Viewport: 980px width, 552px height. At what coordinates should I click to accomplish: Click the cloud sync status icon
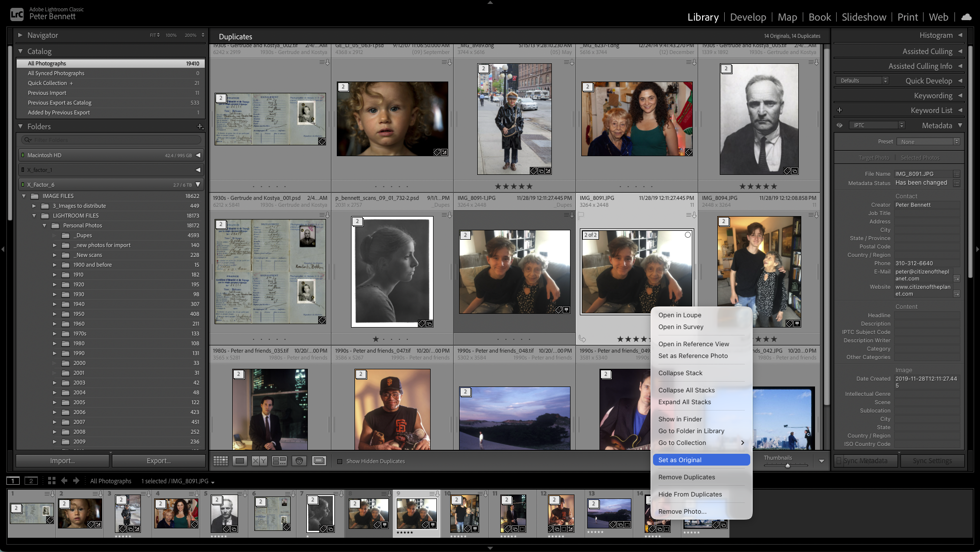966,17
